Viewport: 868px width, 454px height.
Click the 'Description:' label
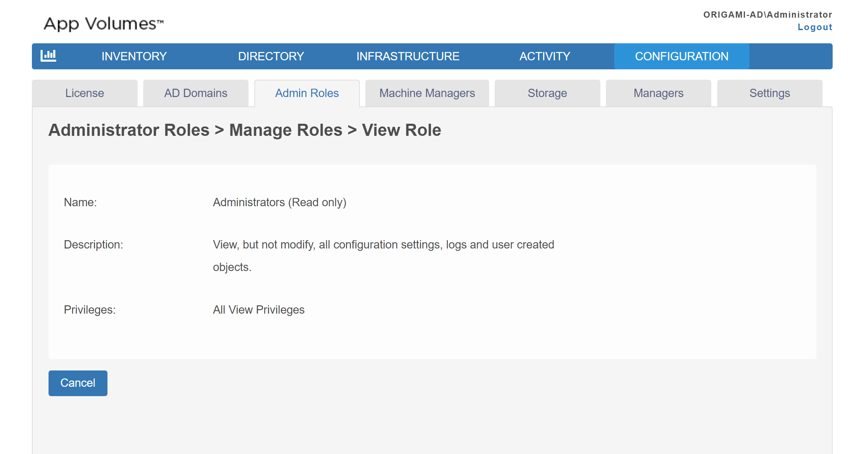click(94, 245)
